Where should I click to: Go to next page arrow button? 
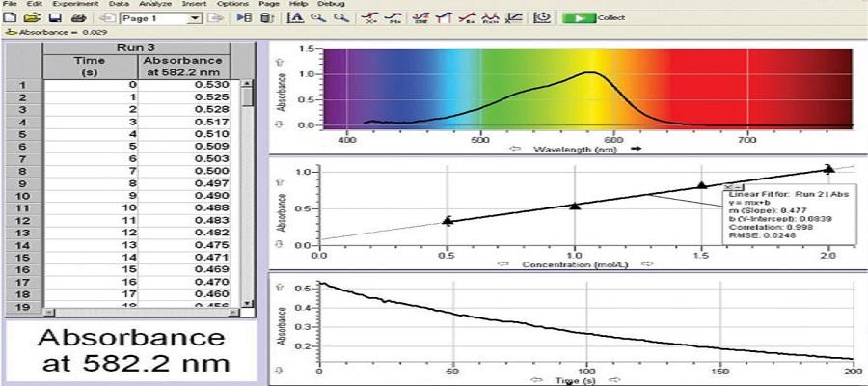pos(215,18)
